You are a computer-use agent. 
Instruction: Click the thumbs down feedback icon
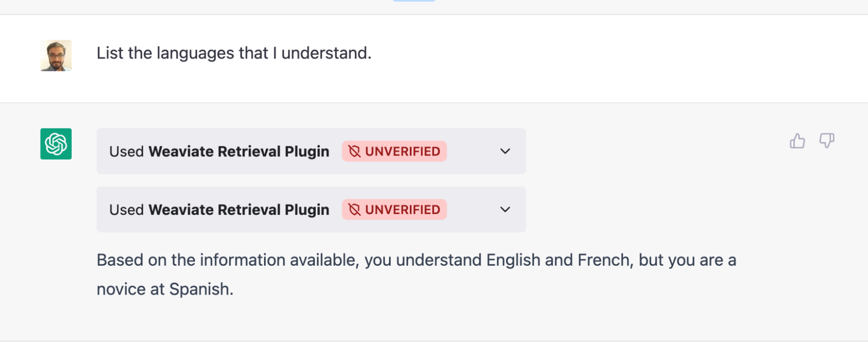[x=826, y=141]
